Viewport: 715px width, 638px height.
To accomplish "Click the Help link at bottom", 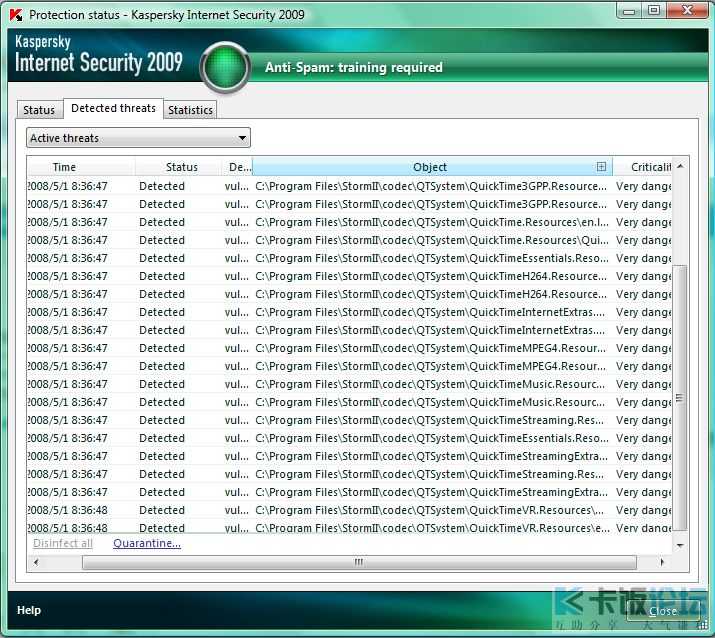I will click(x=29, y=610).
